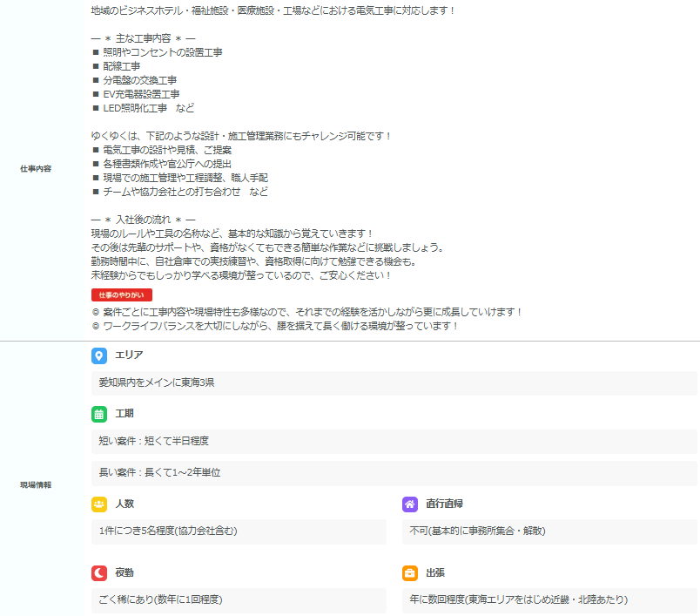
Task: Click the line starting 未経験からでもしっかり学べる
Action: [241, 275]
